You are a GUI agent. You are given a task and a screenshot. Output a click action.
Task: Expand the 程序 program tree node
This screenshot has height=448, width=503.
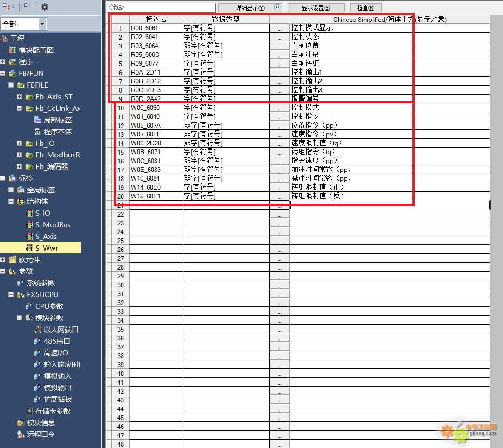click(3, 62)
